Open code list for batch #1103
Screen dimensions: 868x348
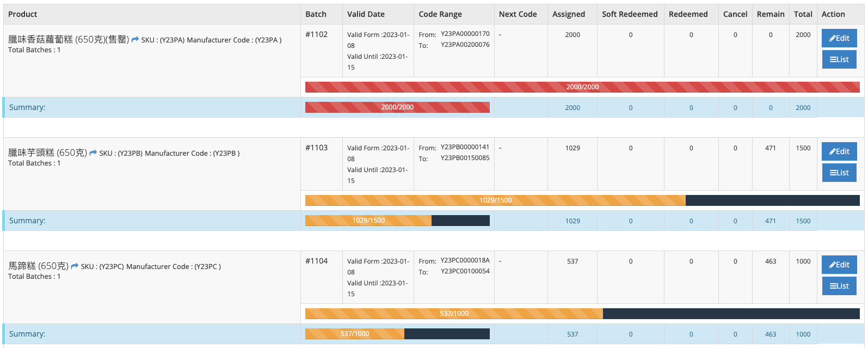click(839, 173)
